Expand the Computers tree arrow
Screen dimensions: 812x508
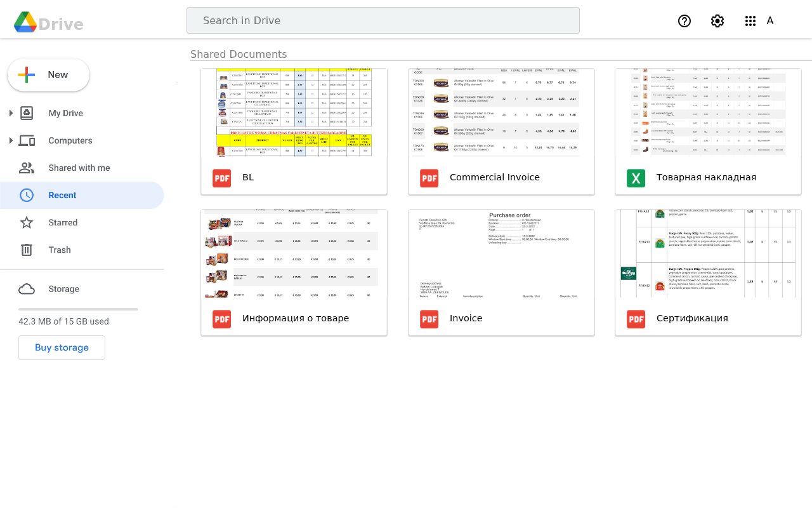(11, 140)
